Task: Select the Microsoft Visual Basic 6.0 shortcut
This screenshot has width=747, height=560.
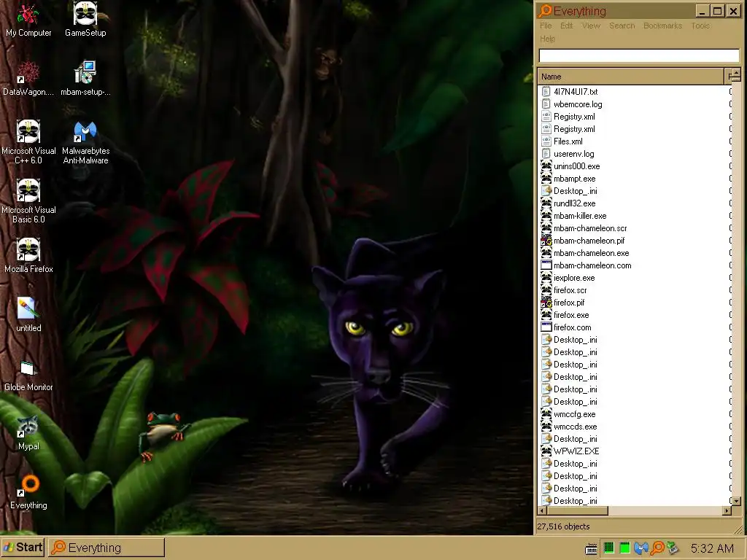Action: 28,201
